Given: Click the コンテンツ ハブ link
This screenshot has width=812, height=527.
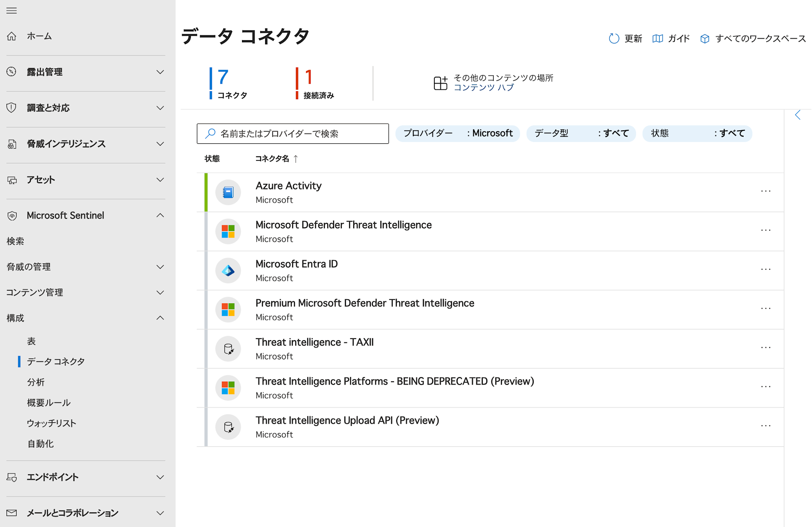Looking at the screenshot, I should click(x=484, y=88).
